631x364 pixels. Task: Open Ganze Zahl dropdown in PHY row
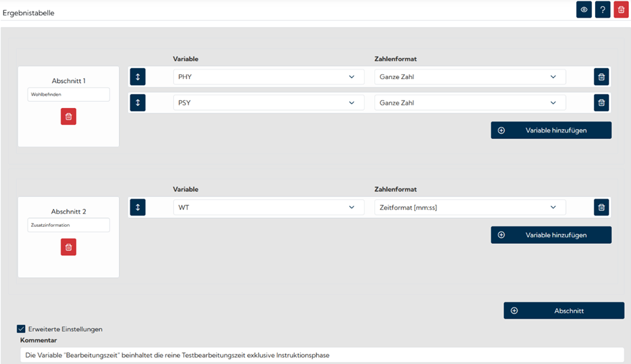470,77
